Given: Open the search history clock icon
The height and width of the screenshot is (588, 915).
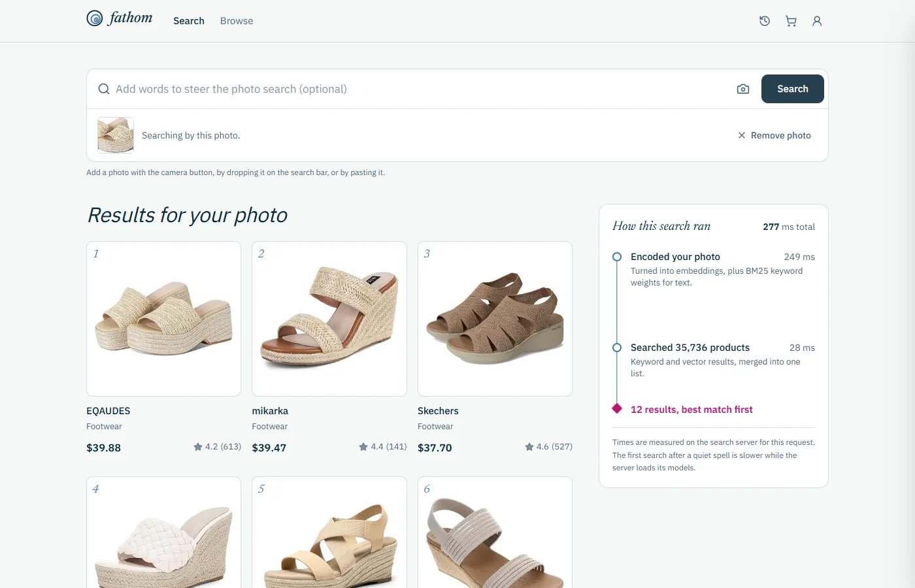Looking at the screenshot, I should point(765,21).
